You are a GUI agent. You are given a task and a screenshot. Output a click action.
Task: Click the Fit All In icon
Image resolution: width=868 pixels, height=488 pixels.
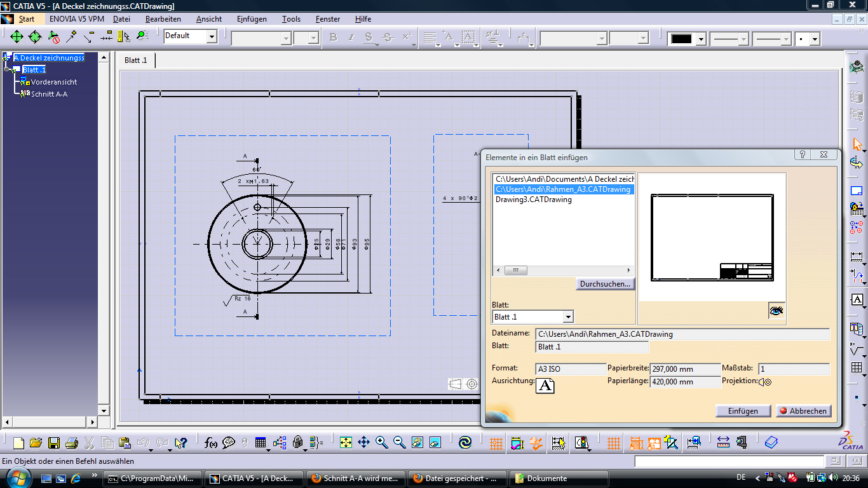[x=346, y=442]
